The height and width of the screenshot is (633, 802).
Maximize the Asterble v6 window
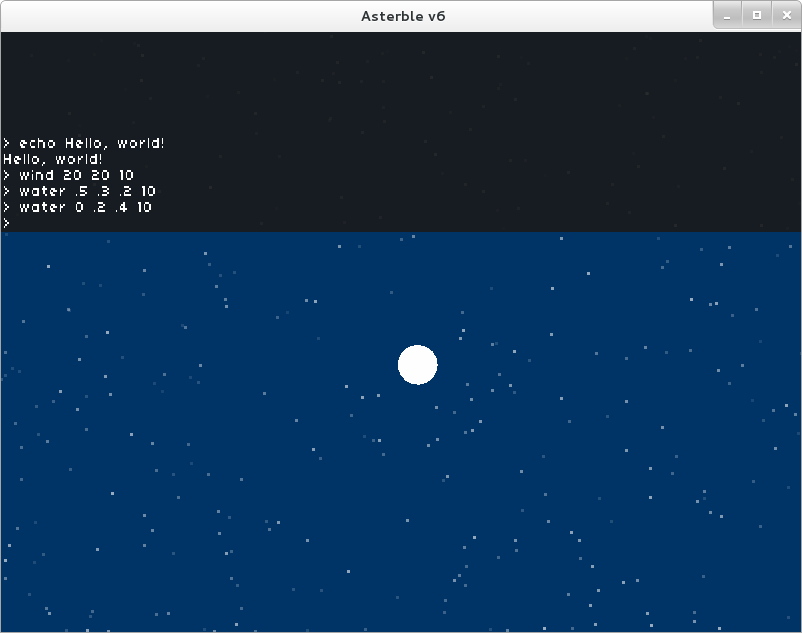(757, 15)
